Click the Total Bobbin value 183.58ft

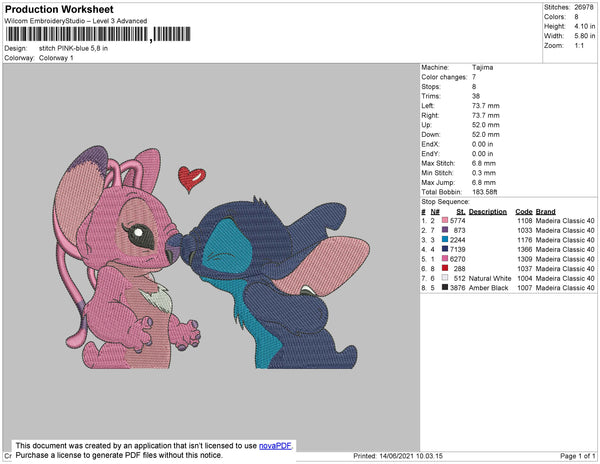[x=484, y=192]
